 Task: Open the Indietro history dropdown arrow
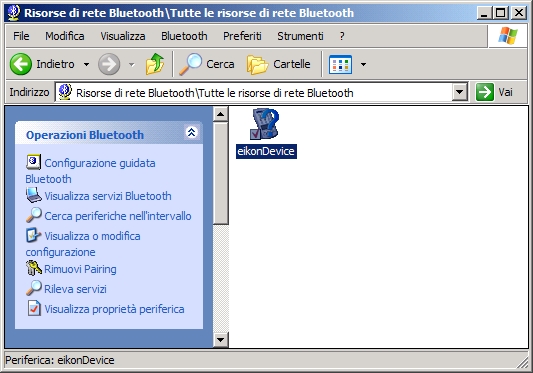87,64
